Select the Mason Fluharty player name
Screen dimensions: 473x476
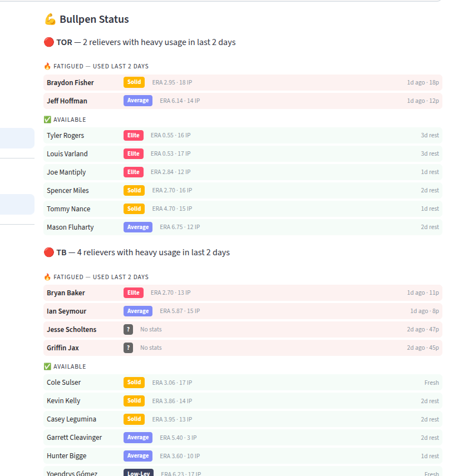[70, 227]
